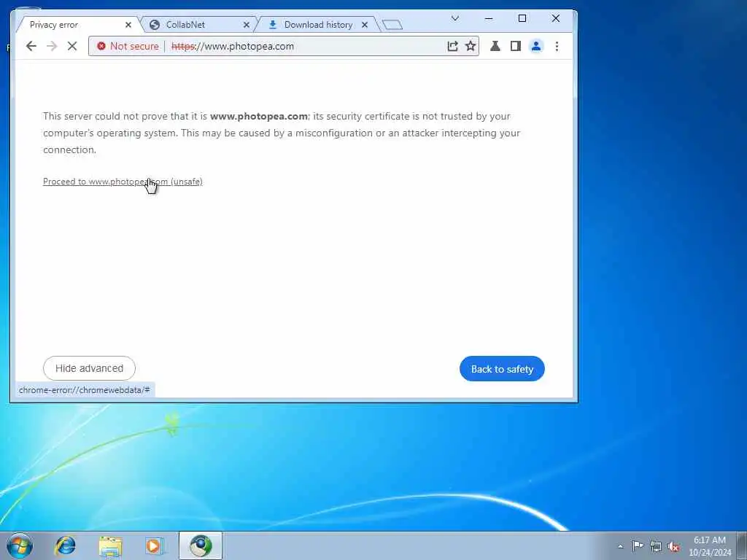Image resolution: width=747 pixels, height=560 pixels.
Task: Close the Privacy error tab
Action: pos(128,25)
